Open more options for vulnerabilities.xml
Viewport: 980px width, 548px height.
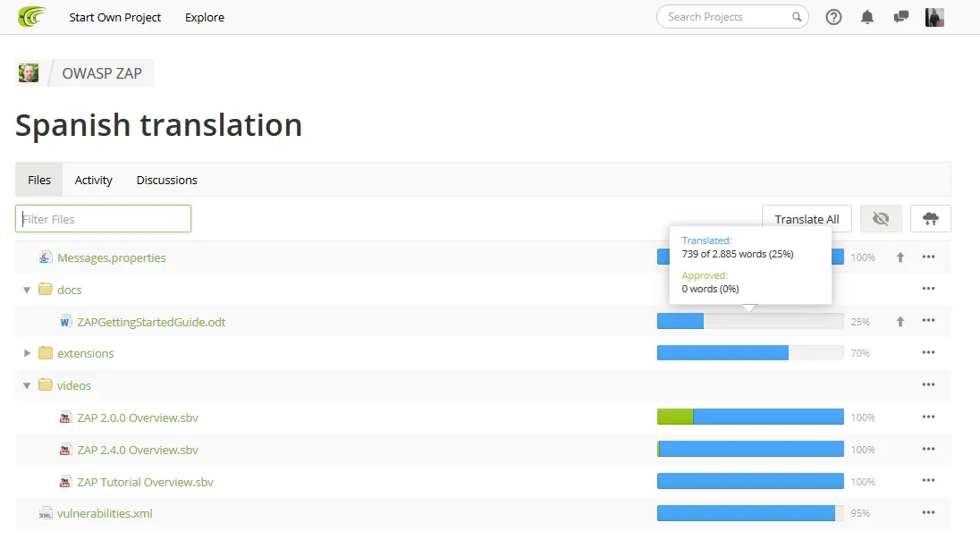point(928,512)
